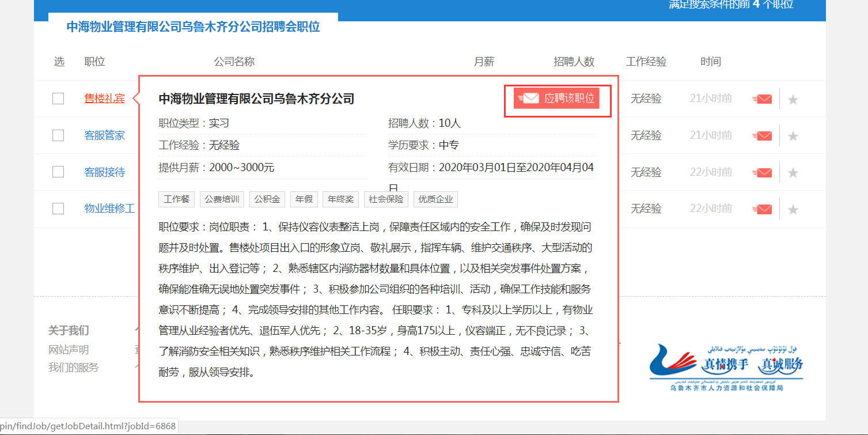Tick the checkbox for 客服接待
This screenshot has width=868, height=435.
[58, 172]
